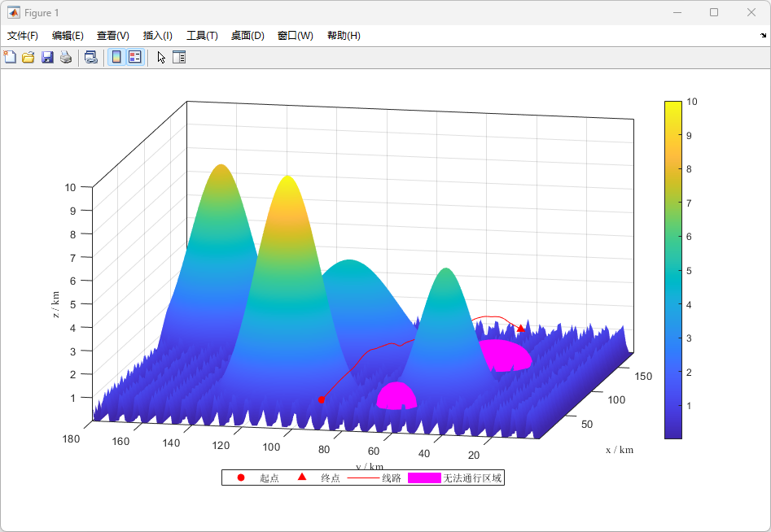Click the Edit Plot arrow cursor tool
771x532 pixels.
click(x=161, y=57)
